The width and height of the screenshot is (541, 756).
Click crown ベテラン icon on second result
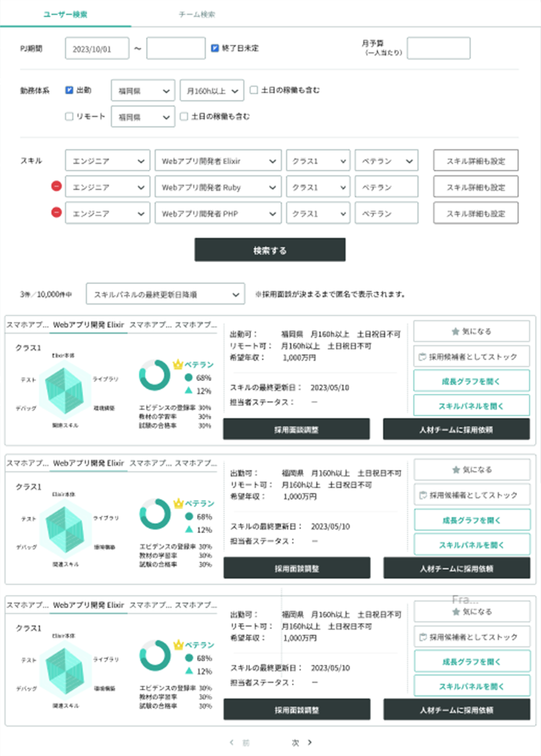point(178,503)
